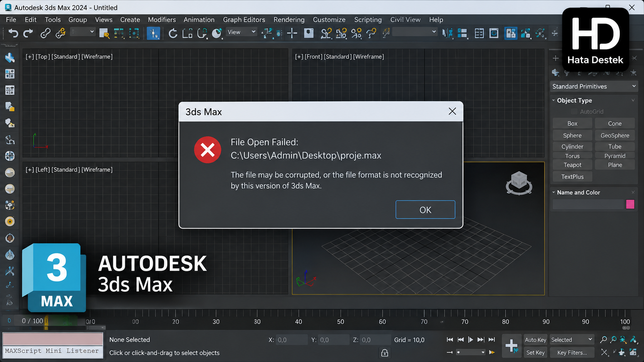Click the Select and Manipulate crosshair icon

click(292, 33)
